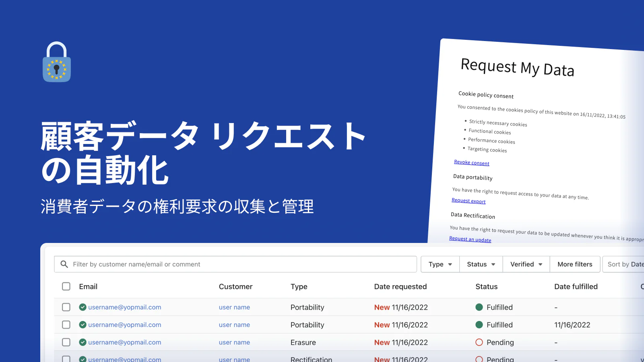Viewport: 644px width, 362px height.
Task: Check the Erasure request row checkbox
Action: [66, 342]
